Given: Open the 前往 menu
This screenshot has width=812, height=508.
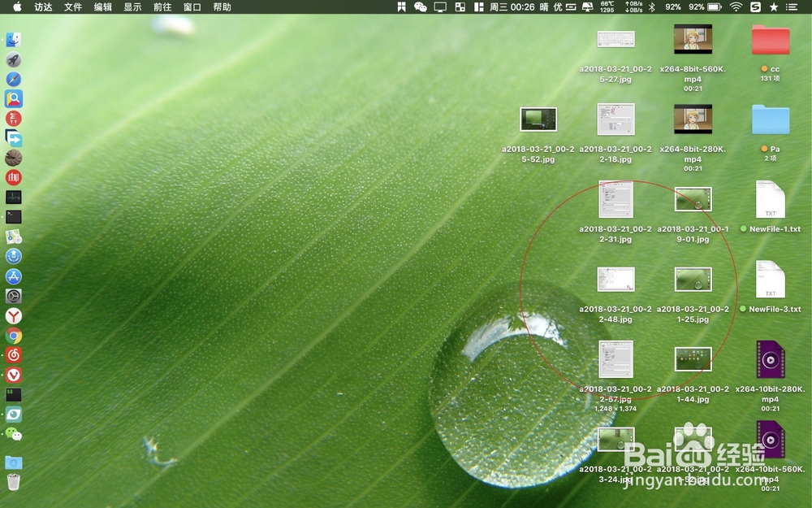Looking at the screenshot, I should 162,7.
